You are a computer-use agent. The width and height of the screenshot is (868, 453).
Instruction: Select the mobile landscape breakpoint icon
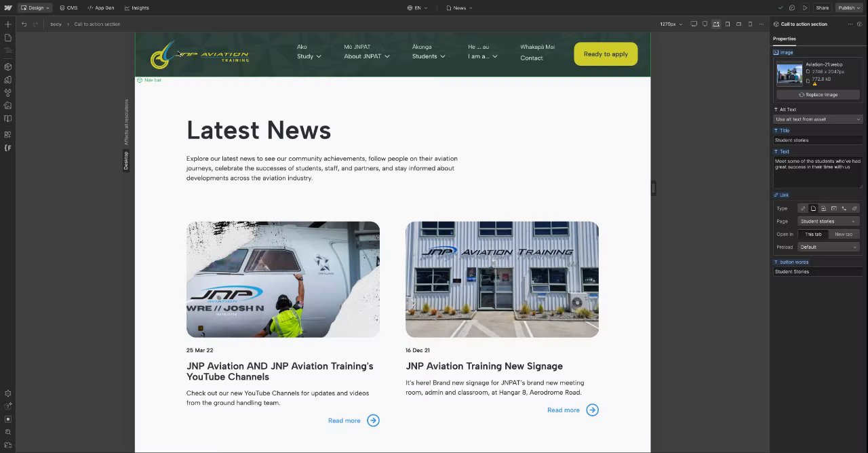(738, 24)
